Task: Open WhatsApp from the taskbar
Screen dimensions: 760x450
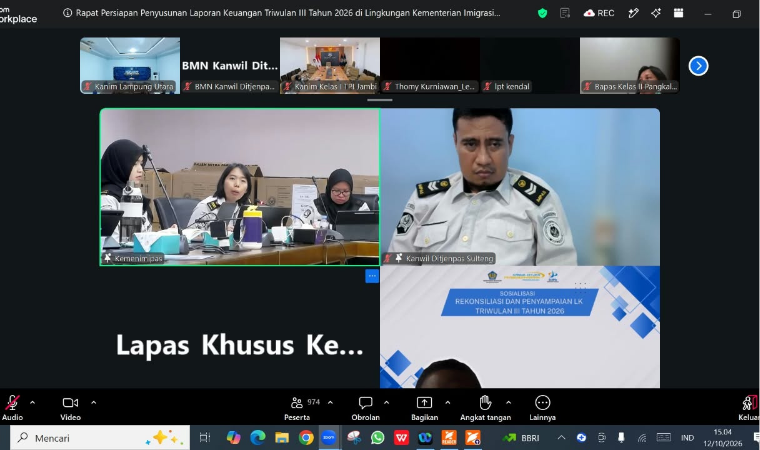Action: (378, 438)
